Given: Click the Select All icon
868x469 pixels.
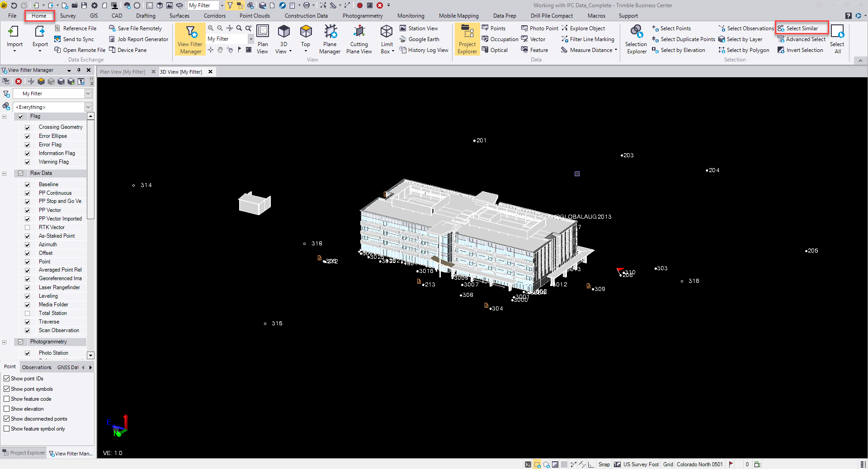Looking at the screenshot, I should pos(837,39).
